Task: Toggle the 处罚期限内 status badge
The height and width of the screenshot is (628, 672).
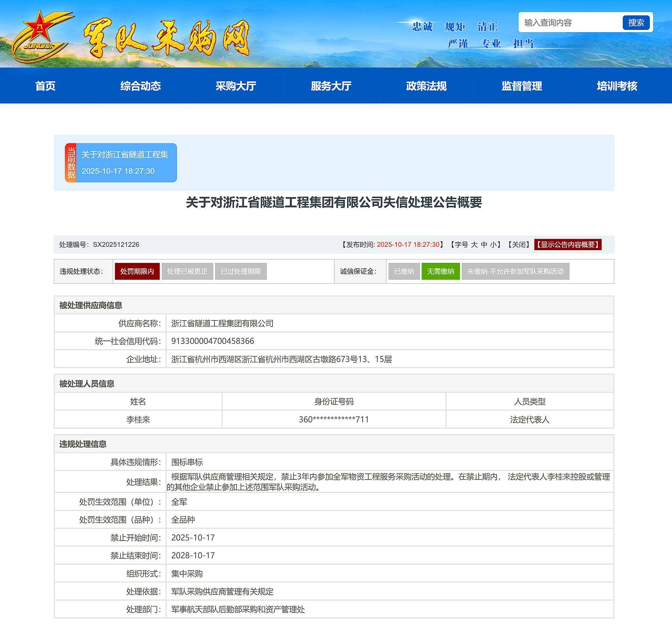Action: click(137, 271)
